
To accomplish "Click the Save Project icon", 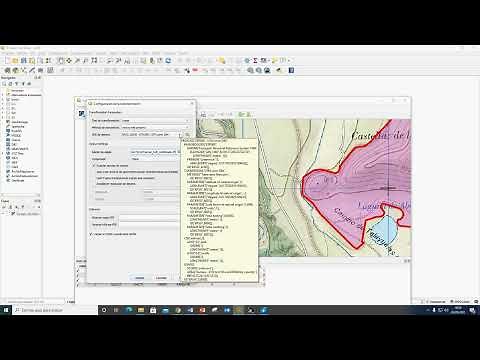I will [24, 61].
